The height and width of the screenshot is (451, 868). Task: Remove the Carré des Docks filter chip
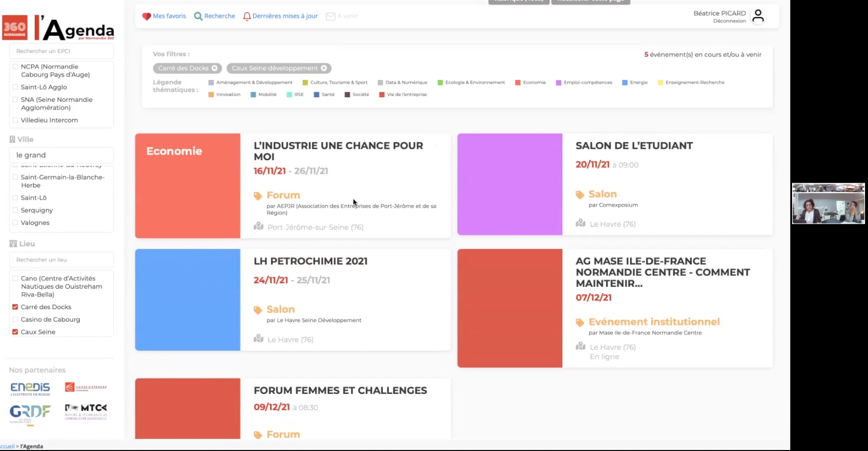(215, 68)
